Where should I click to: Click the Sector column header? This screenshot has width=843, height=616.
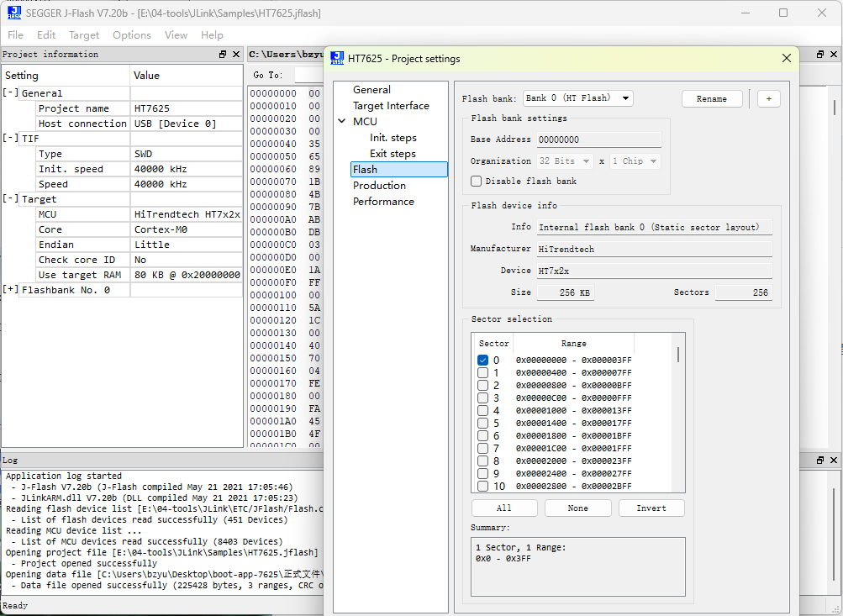pyautogui.click(x=493, y=343)
